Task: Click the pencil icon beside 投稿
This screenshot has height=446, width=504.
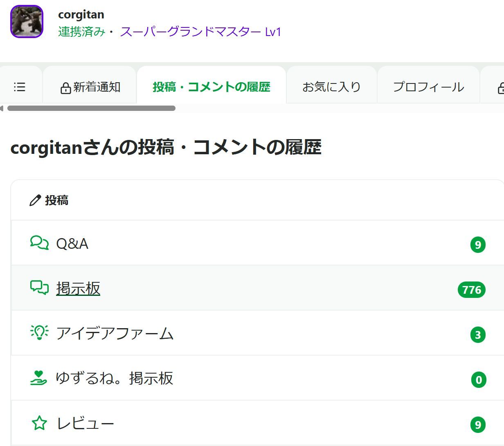Action: (x=35, y=200)
